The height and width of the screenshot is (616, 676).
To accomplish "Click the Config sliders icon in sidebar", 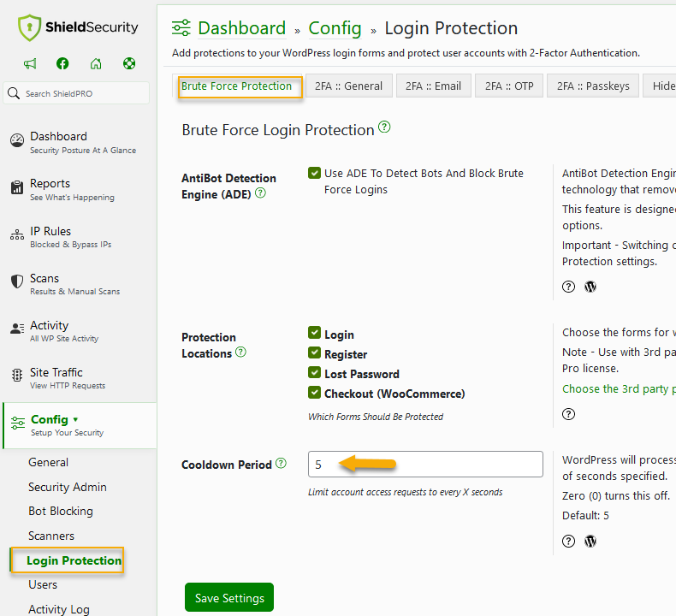I will (18, 423).
